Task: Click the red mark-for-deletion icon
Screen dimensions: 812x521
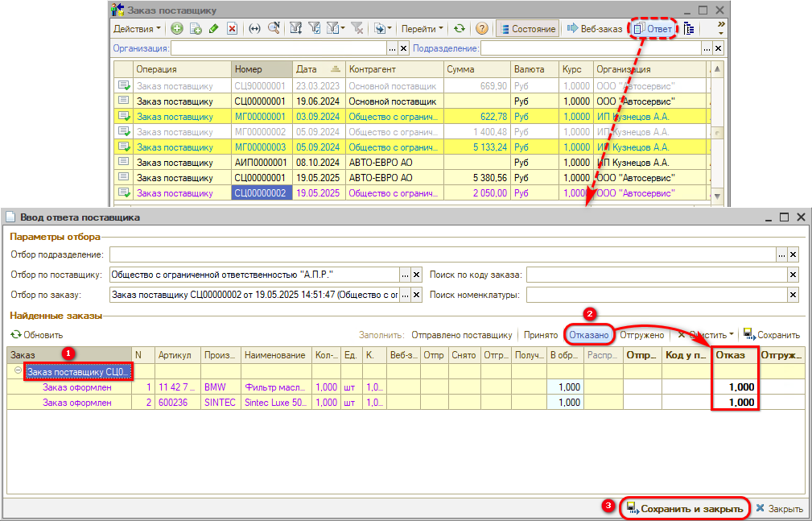Action: (x=232, y=28)
